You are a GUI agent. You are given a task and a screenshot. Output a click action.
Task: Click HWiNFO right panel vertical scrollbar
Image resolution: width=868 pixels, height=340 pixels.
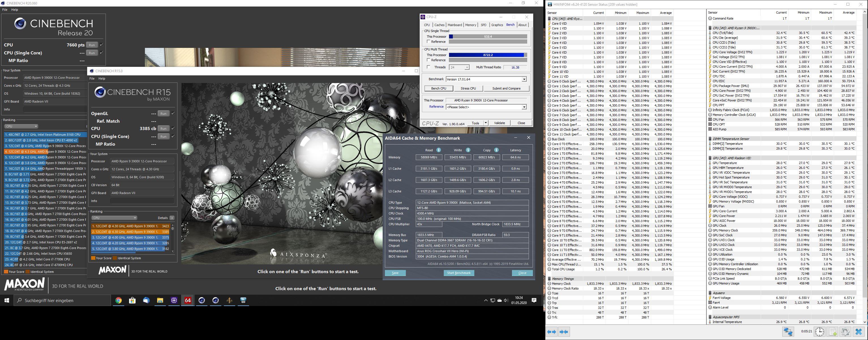click(x=865, y=167)
